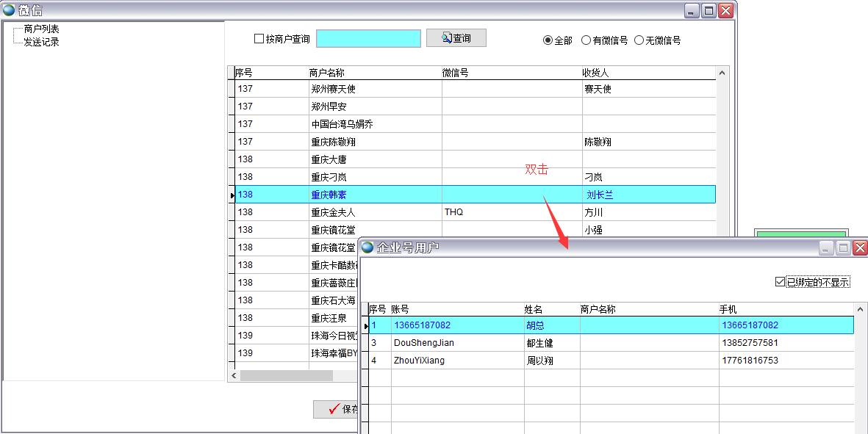This screenshot has width=868, height=434.
Task: Click the 查询 search button
Action: [456, 38]
